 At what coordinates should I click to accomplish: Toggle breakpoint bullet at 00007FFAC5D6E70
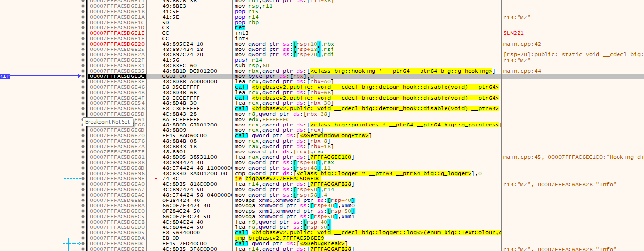pyautogui.click(x=83, y=136)
